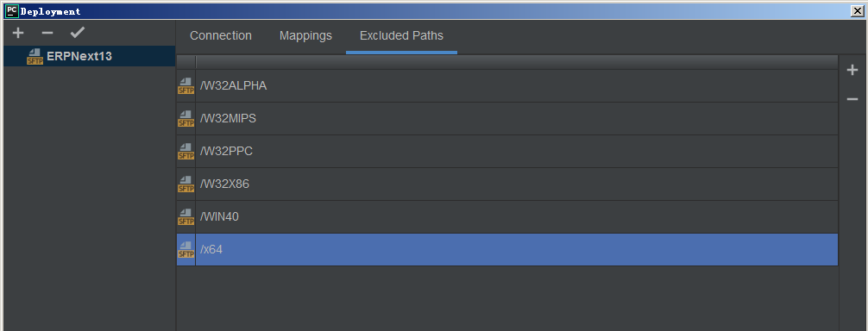Click the SFTP icon beside /W32MIPS
868x331 pixels.
(186, 118)
